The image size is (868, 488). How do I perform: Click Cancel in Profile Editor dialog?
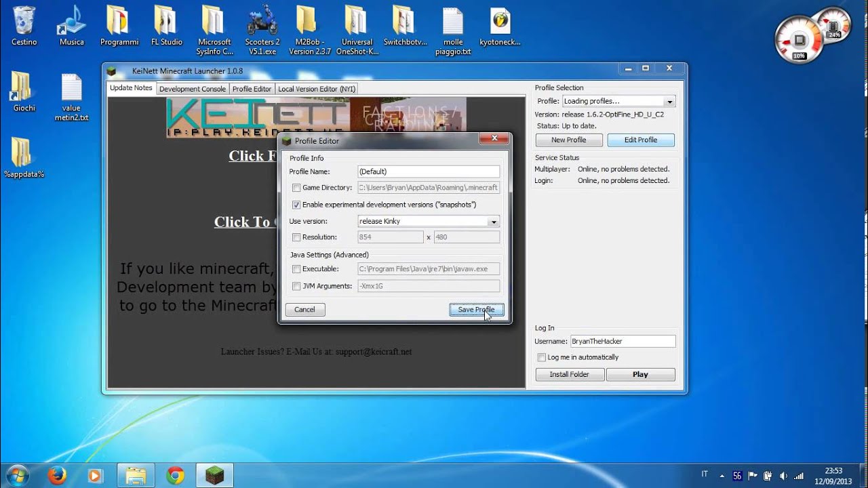pyautogui.click(x=304, y=310)
